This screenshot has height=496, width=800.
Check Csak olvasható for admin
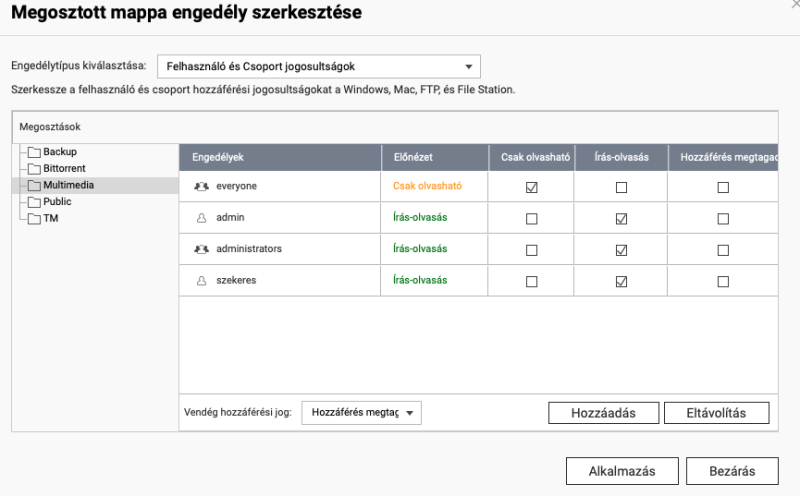point(532,219)
